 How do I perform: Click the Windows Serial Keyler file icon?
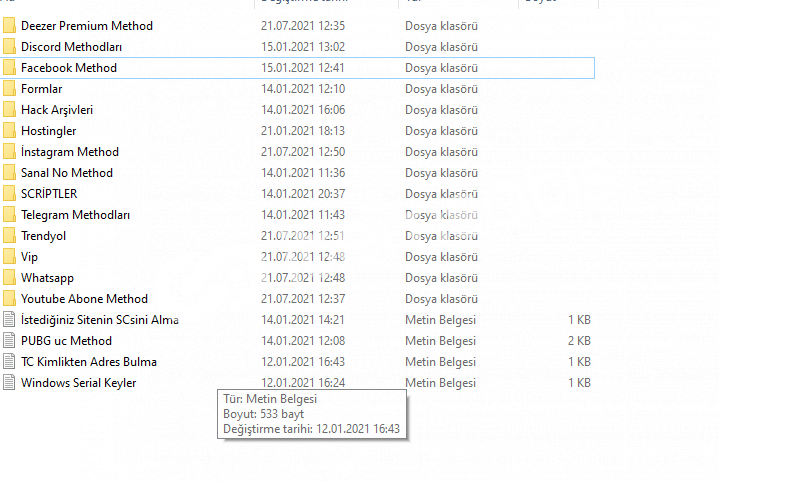(9, 383)
